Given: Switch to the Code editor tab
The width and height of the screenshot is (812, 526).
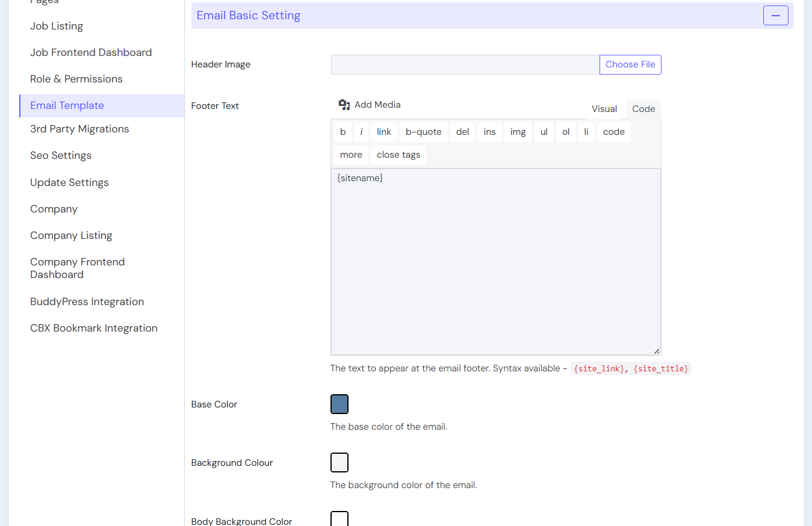Looking at the screenshot, I should pyautogui.click(x=643, y=109).
